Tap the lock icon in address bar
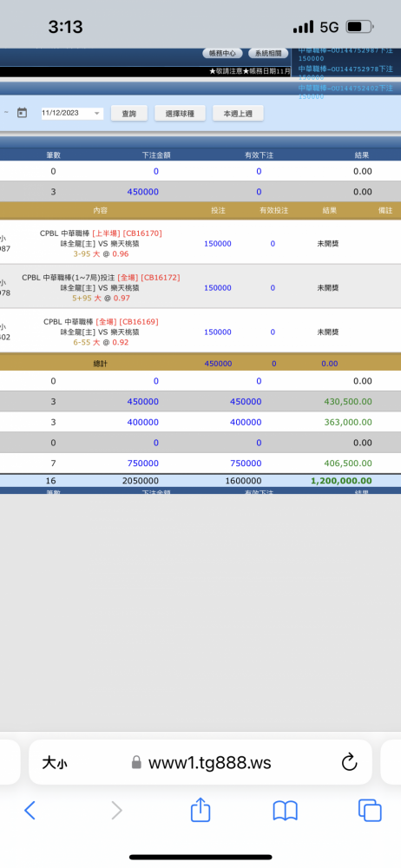The height and width of the screenshot is (868, 401). click(x=136, y=763)
